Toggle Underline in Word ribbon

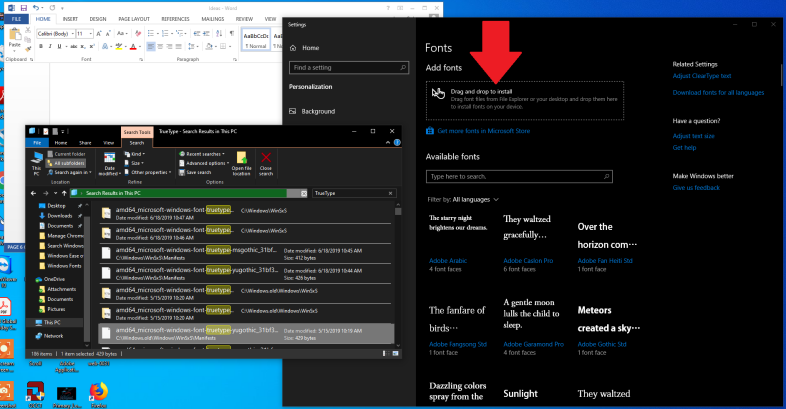[x=59, y=47]
